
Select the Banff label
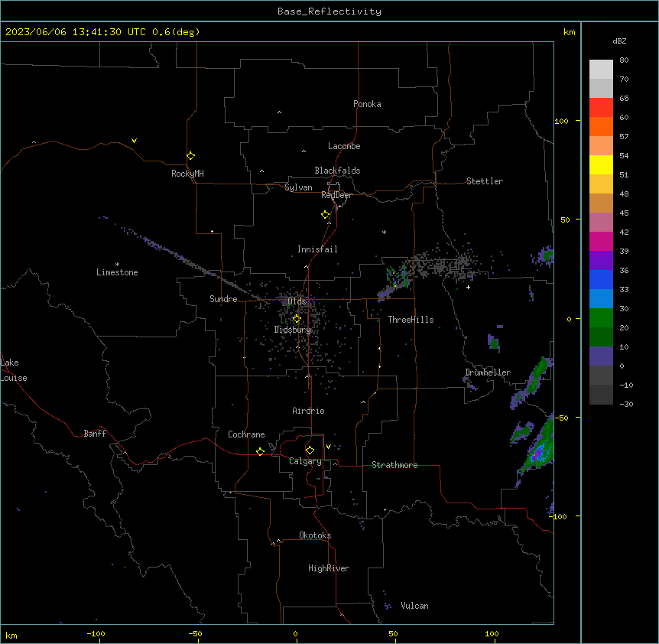pos(95,434)
